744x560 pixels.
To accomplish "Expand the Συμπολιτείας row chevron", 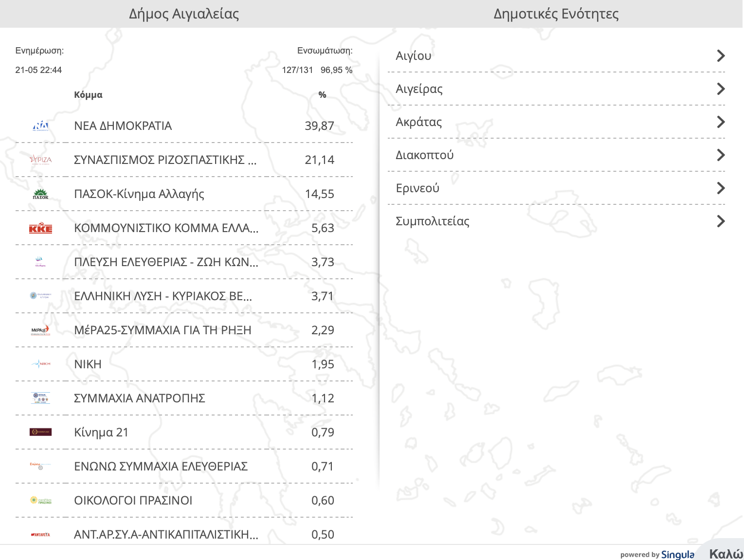I will pyautogui.click(x=721, y=221).
